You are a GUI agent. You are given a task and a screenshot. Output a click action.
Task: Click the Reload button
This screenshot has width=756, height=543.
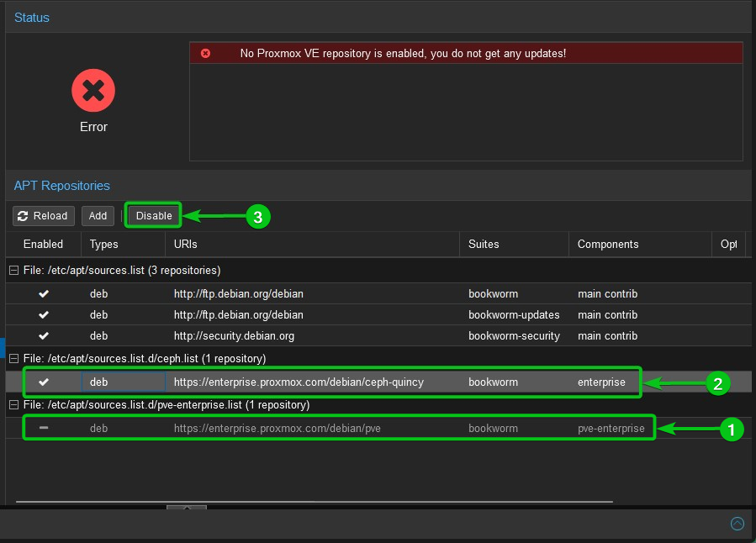(44, 216)
